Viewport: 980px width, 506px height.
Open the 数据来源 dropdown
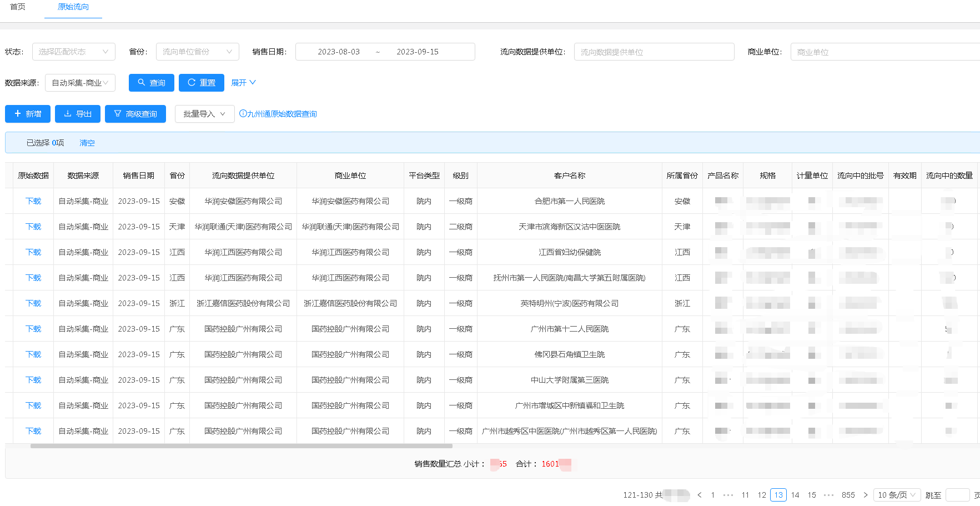point(80,83)
